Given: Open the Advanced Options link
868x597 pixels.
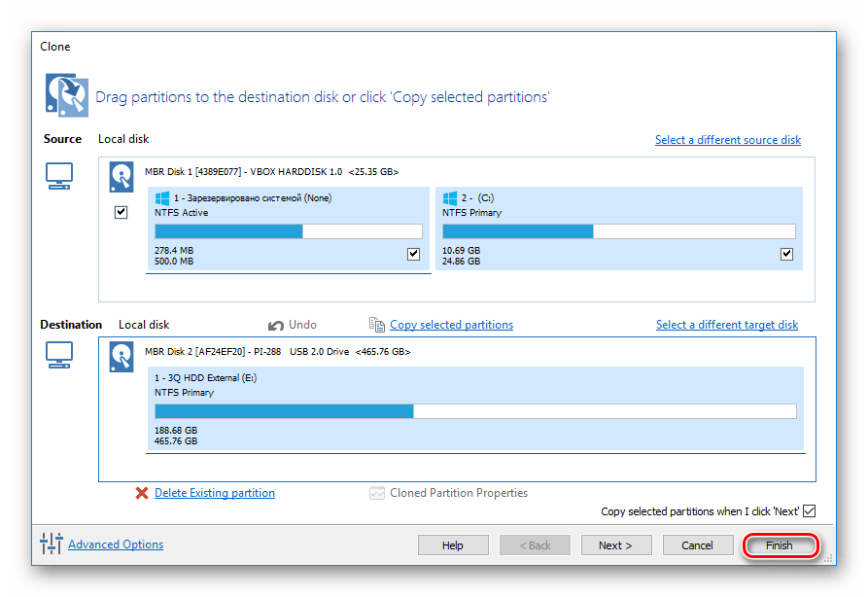Looking at the screenshot, I should pos(116,544).
